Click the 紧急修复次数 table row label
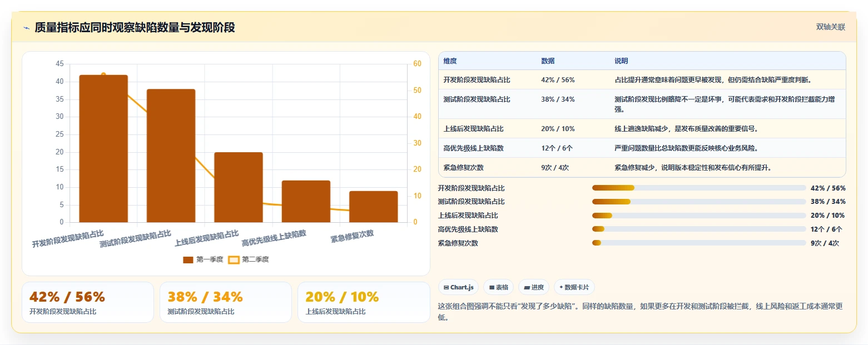Image resolution: width=868 pixels, height=345 pixels. click(x=463, y=168)
